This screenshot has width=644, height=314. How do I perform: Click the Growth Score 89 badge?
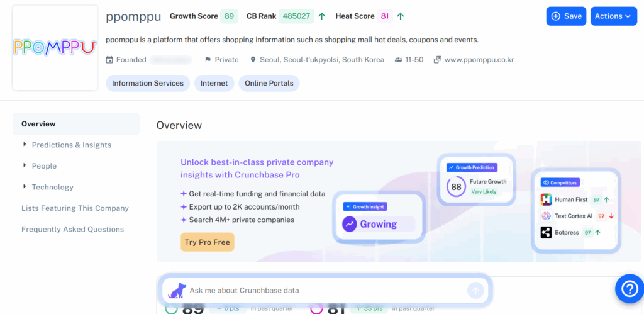click(x=229, y=16)
